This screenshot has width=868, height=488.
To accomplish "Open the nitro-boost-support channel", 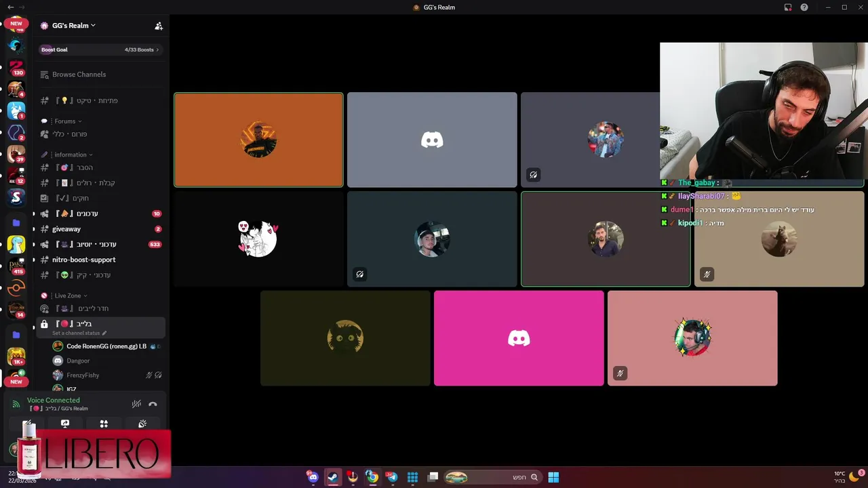I will (x=101, y=260).
